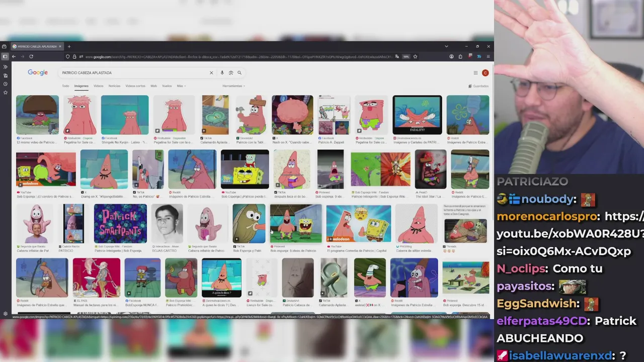This screenshot has width=644, height=362.
Task: Open the Firefox account icon in toolbar
Action: coord(451,57)
